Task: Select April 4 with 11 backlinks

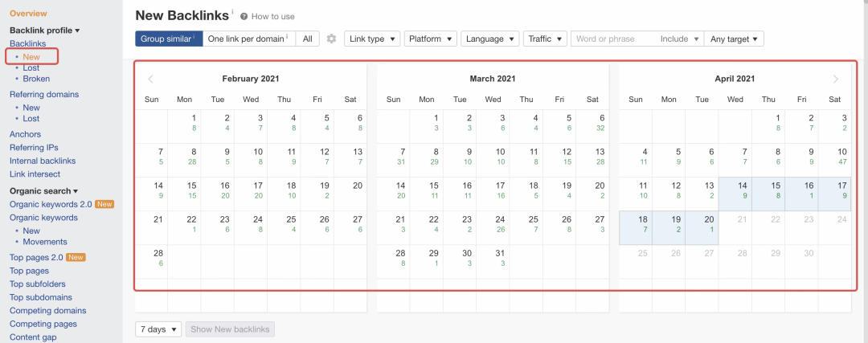Action: 636,161
